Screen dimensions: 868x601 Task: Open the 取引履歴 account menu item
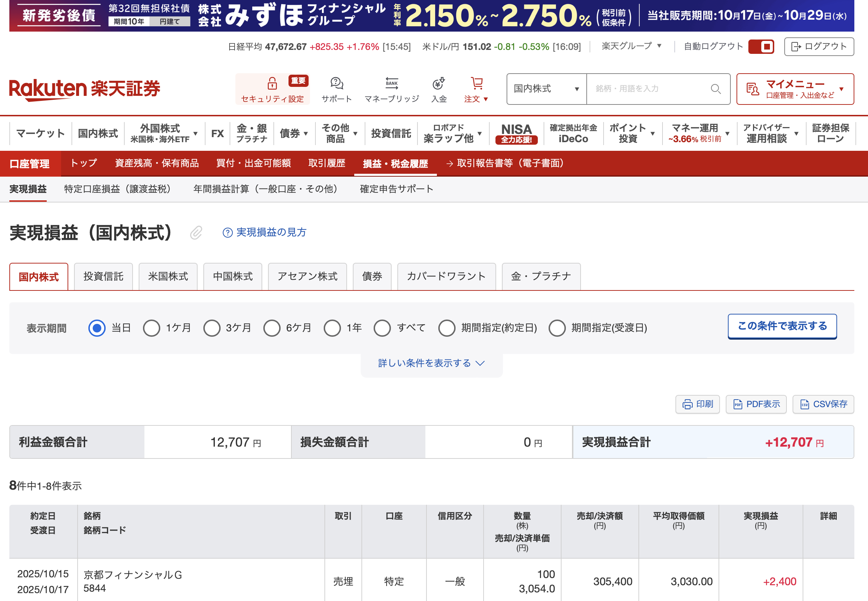[327, 163]
